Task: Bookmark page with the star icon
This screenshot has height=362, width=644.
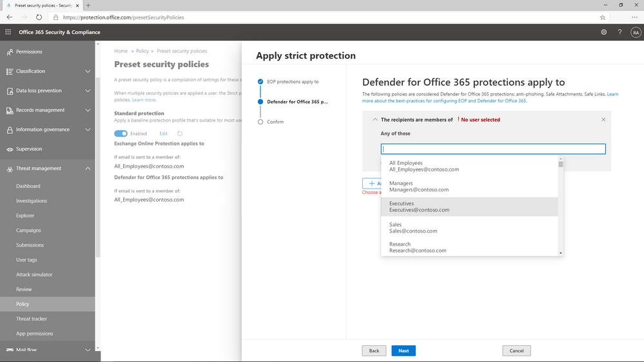Action: tap(603, 17)
